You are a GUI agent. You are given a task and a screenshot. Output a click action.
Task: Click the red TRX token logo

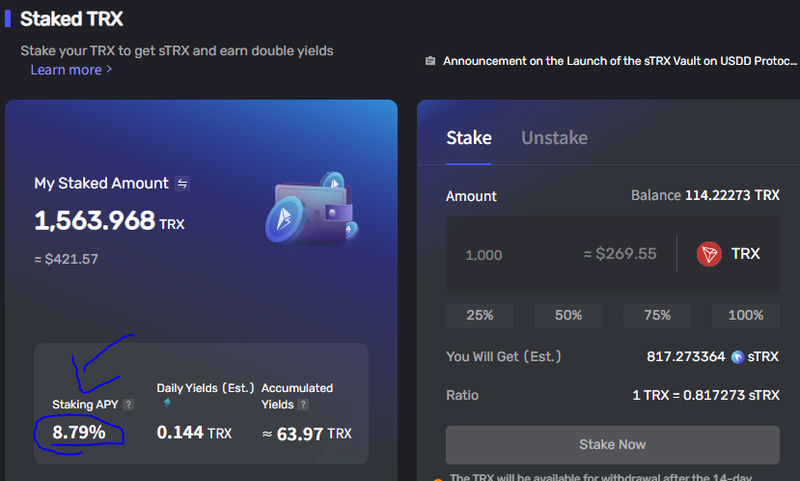pyautogui.click(x=709, y=254)
